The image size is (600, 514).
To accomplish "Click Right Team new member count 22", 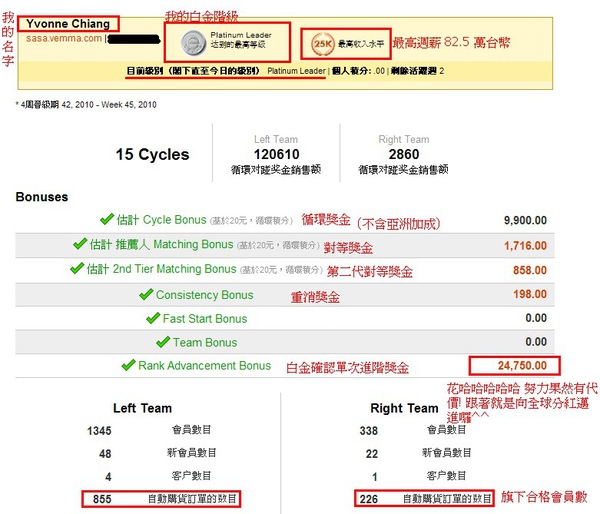I will [372, 454].
